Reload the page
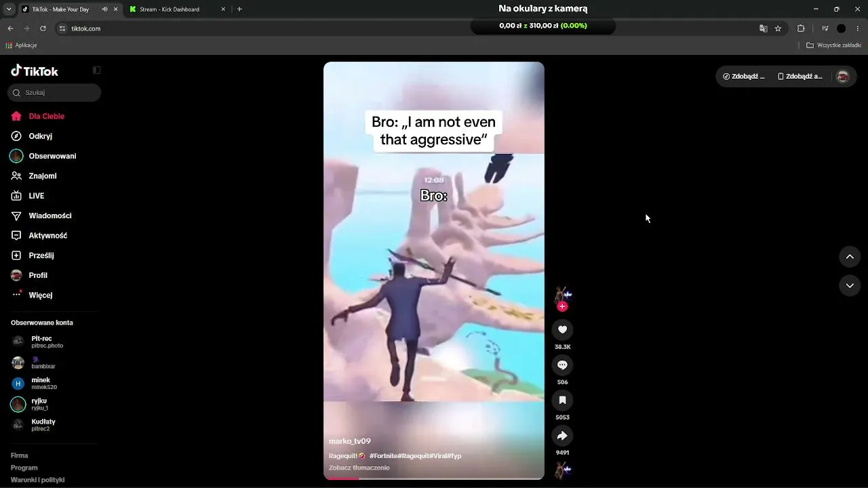The height and width of the screenshot is (488, 868). (x=43, y=28)
